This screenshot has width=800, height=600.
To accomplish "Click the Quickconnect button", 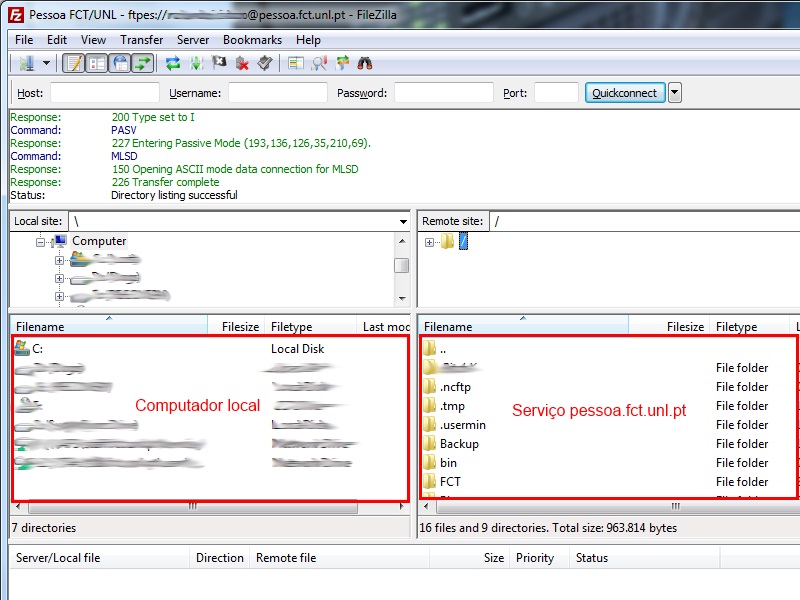I will 625,93.
